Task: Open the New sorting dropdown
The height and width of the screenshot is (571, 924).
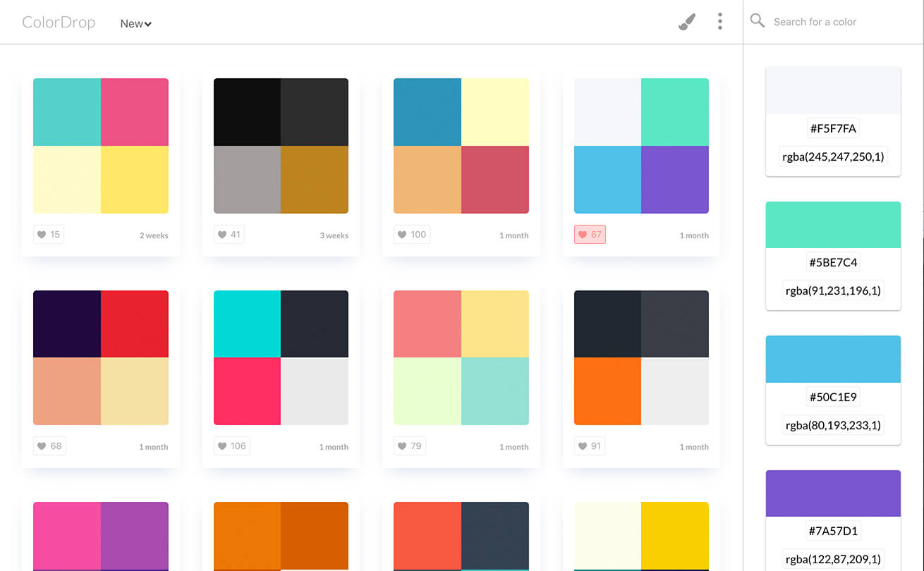Action: (135, 23)
